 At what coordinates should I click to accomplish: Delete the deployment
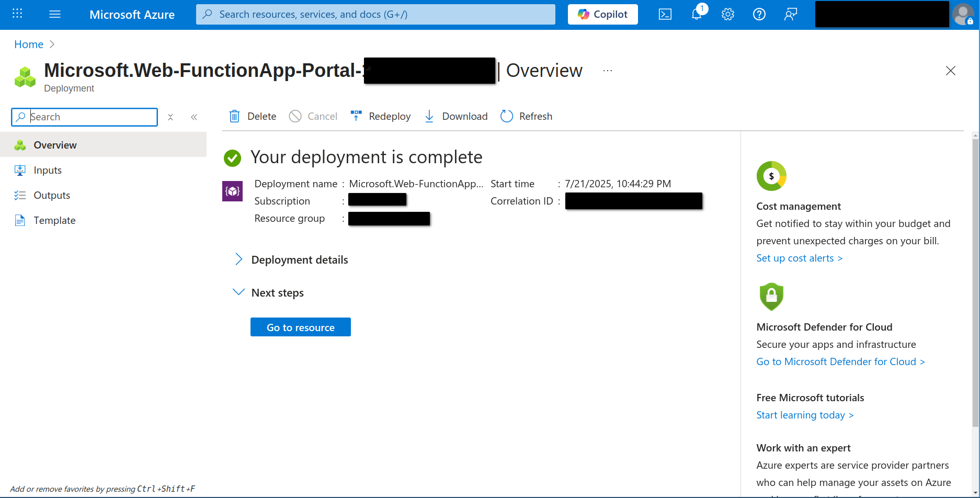[253, 116]
